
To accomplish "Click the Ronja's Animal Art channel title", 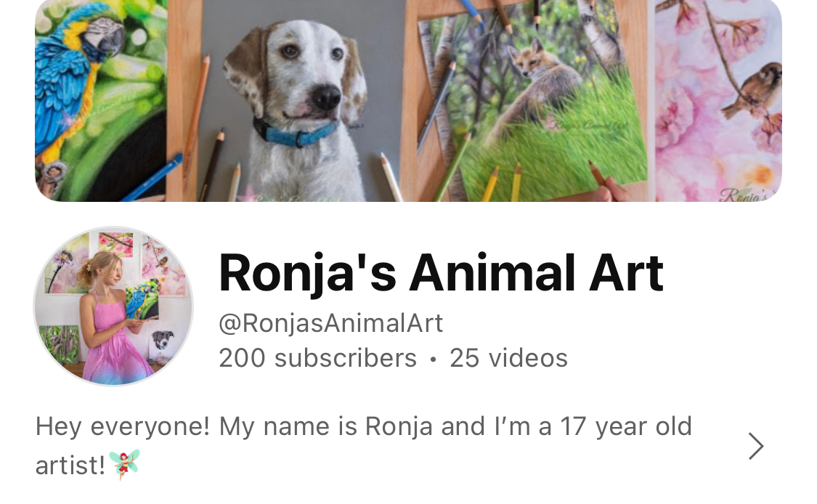I will click(441, 272).
